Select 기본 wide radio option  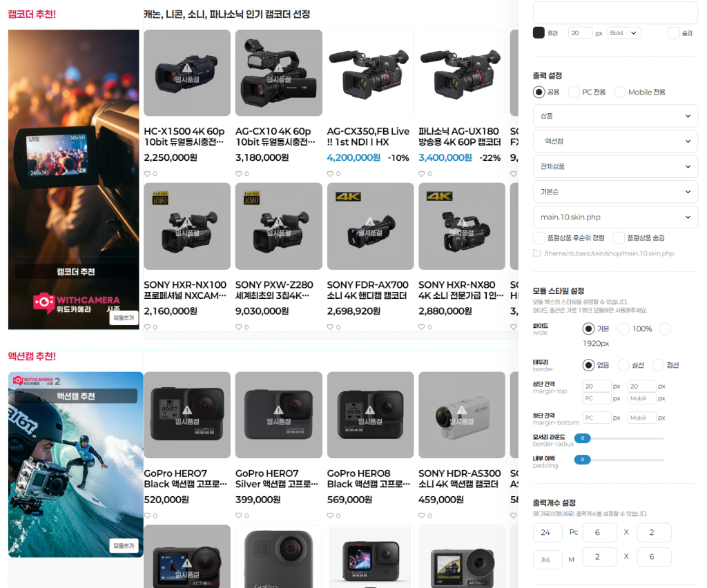[588, 329]
